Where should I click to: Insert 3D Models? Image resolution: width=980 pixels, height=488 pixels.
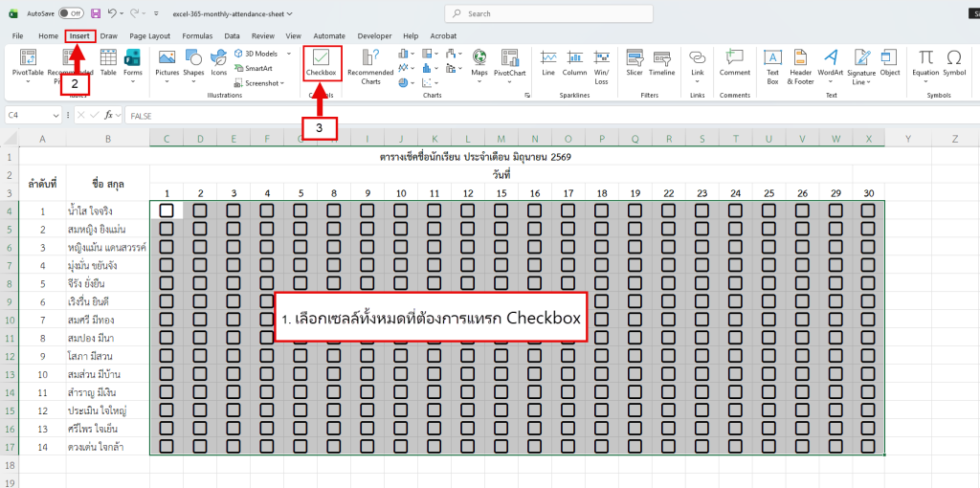256,54
